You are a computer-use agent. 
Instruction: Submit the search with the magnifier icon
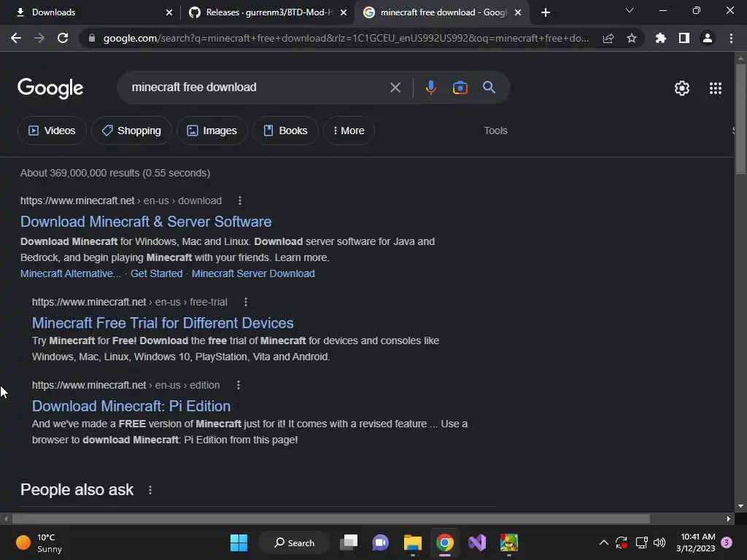tap(489, 87)
